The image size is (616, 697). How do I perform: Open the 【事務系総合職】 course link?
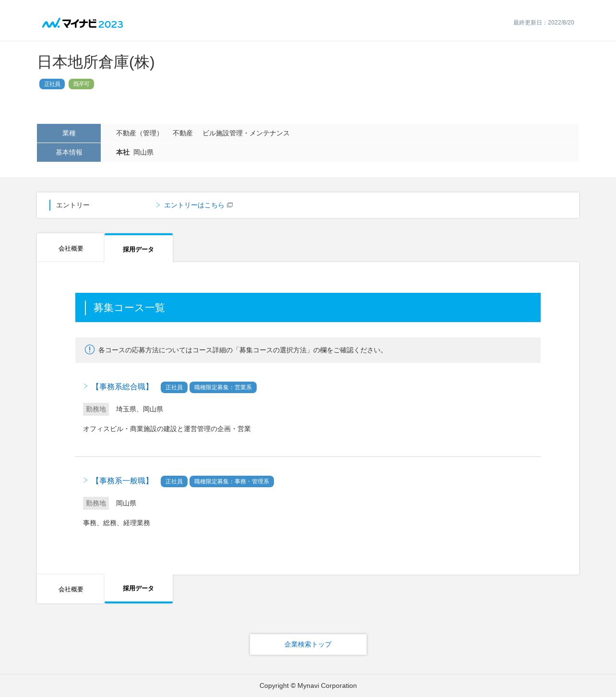click(122, 387)
